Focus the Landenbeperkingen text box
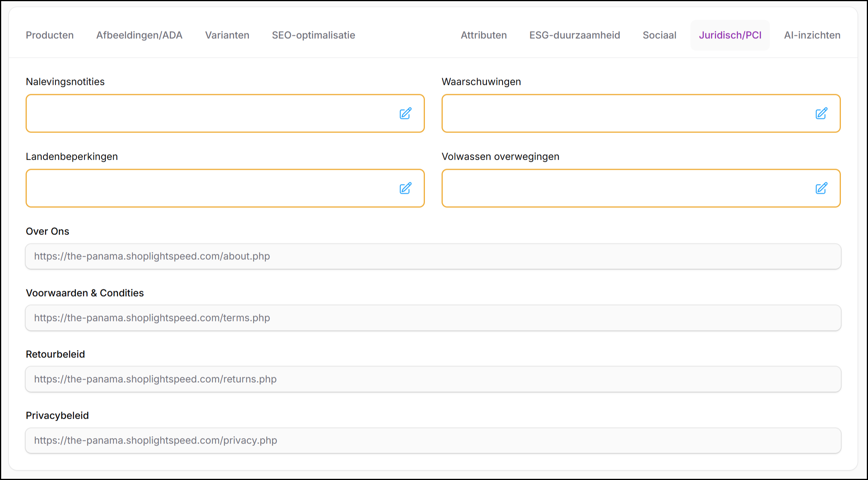 [x=209, y=188]
